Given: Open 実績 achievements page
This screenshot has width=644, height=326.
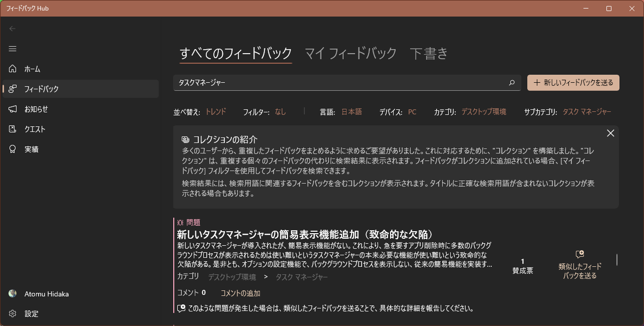Looking at the screenshot, I should (81, 149).
